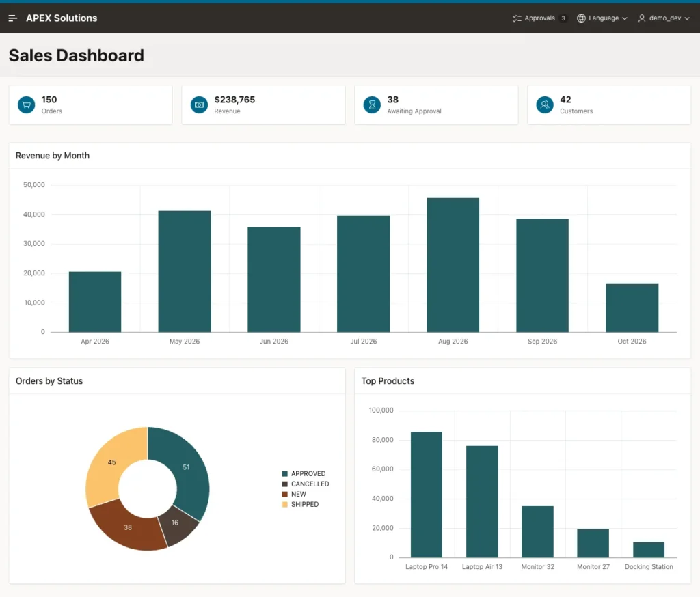Click the Monitor 27 product bar
Image resolution: width=700 pixels, height=597 pixels.
[x=593, y=544]
